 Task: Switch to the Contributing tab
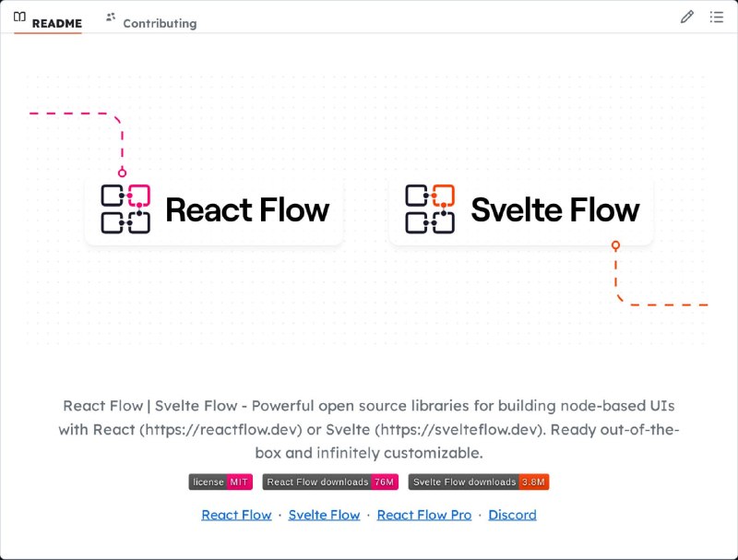151,22
